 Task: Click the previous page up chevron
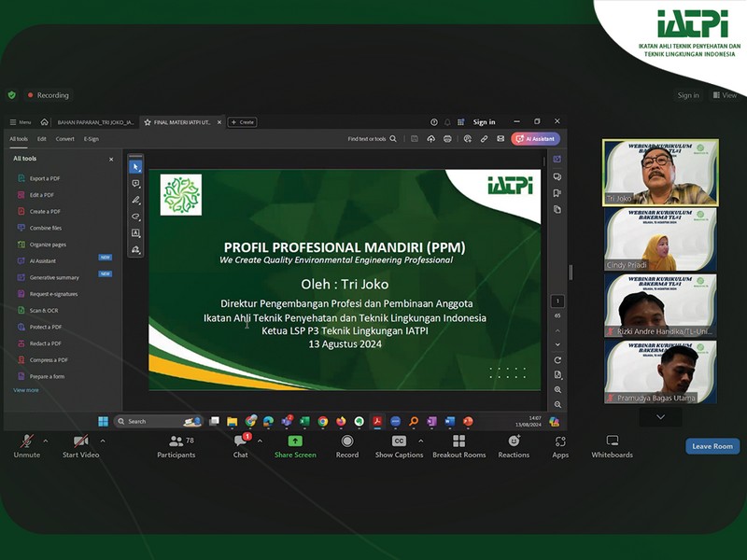coord(557,330)
